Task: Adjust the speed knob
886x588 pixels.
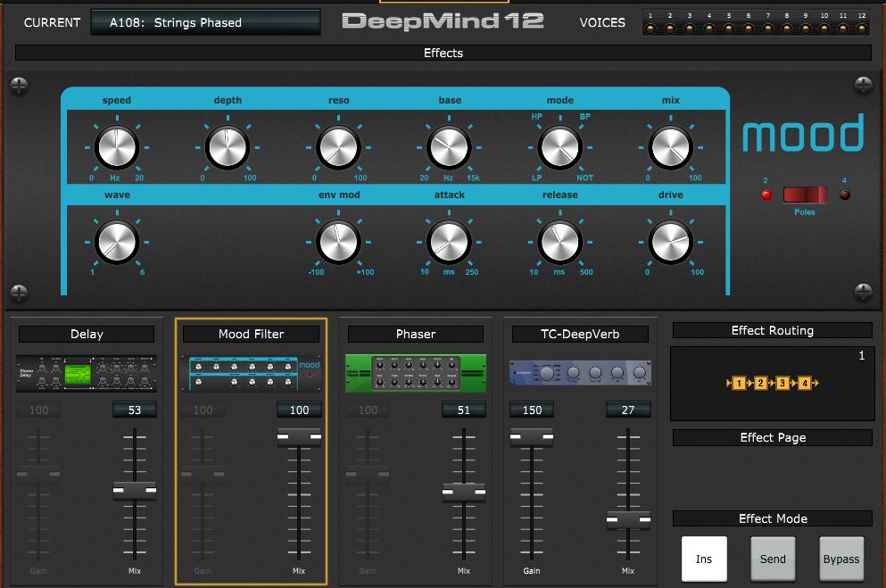Action: (x=117, y=147)
